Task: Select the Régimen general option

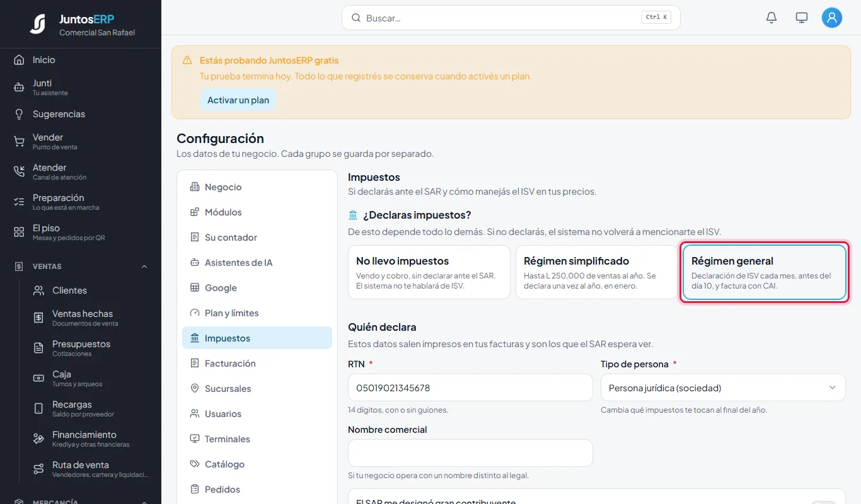Action: [764, 272]
